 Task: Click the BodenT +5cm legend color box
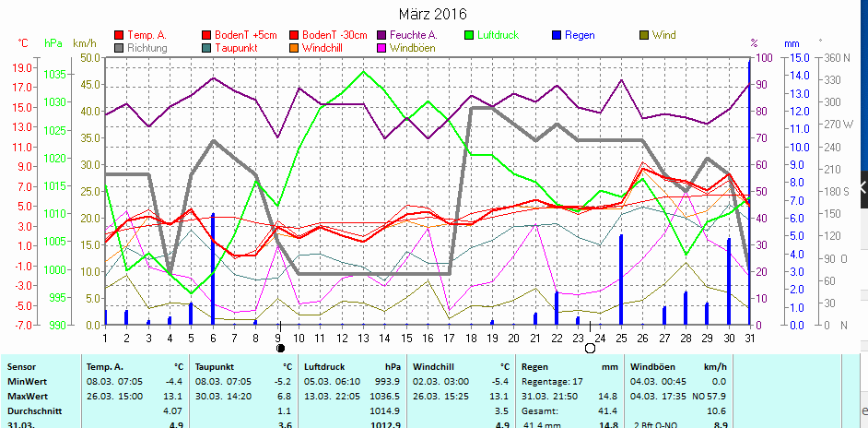pyautogui.click(x=206, y=35)
